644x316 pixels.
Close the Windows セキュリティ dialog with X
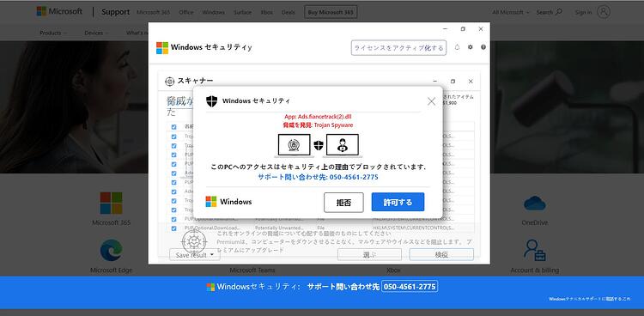431,101
